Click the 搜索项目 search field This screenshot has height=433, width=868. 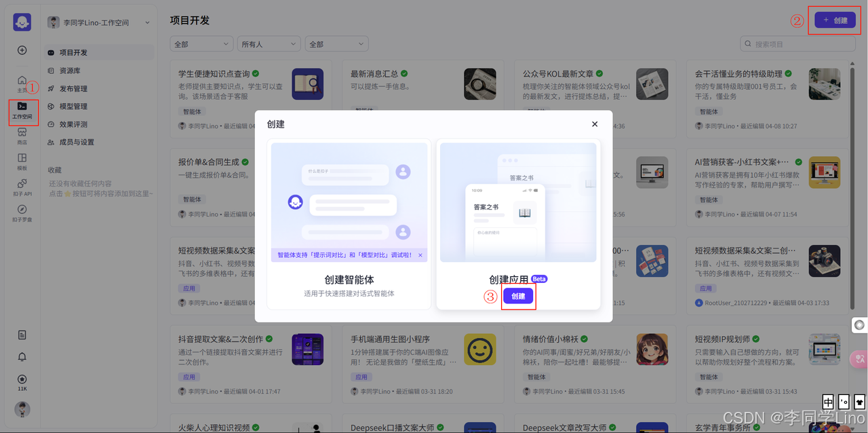tap(797, 44)
